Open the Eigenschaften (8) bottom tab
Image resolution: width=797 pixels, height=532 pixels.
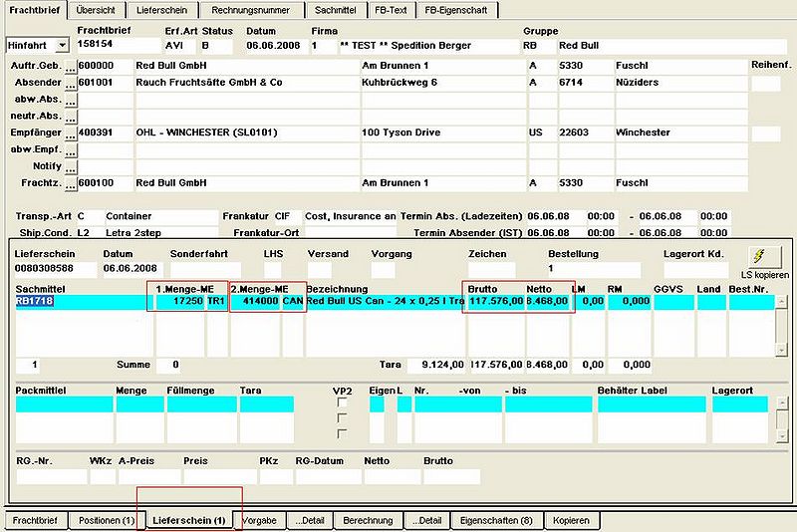496,521
